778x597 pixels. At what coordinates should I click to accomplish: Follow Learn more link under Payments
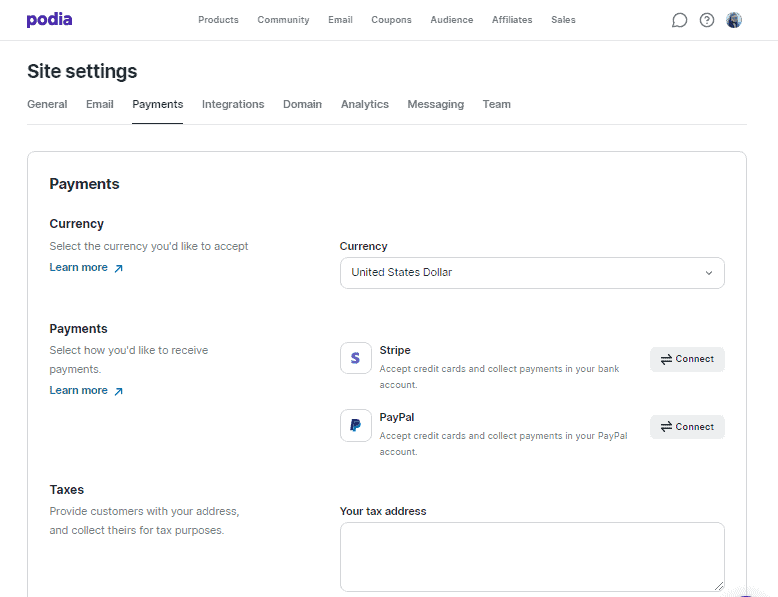click(x=86, y=391)
